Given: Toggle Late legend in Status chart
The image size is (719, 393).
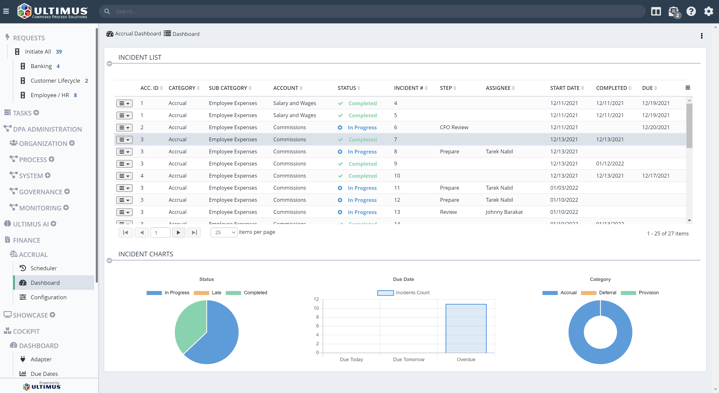Looking at the screenshot, I should (207, 293).
